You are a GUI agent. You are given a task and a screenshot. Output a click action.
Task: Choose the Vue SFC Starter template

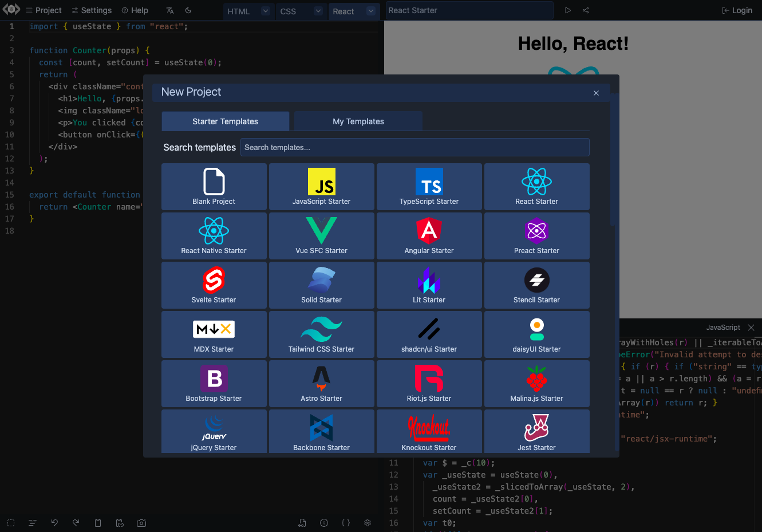click(322, 236)
